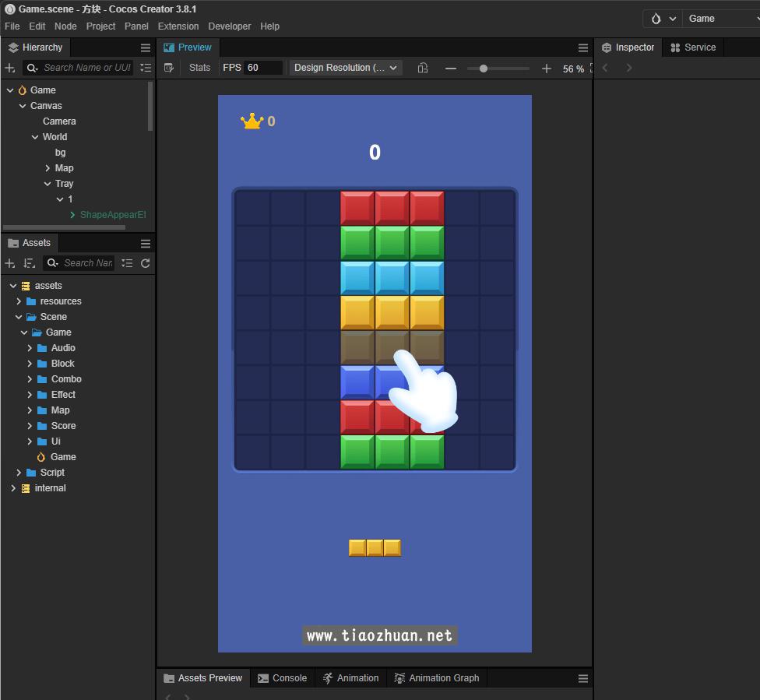Open the Design Resolution dropdown
This screenshot has height=700, width=760.
[346, 68]
